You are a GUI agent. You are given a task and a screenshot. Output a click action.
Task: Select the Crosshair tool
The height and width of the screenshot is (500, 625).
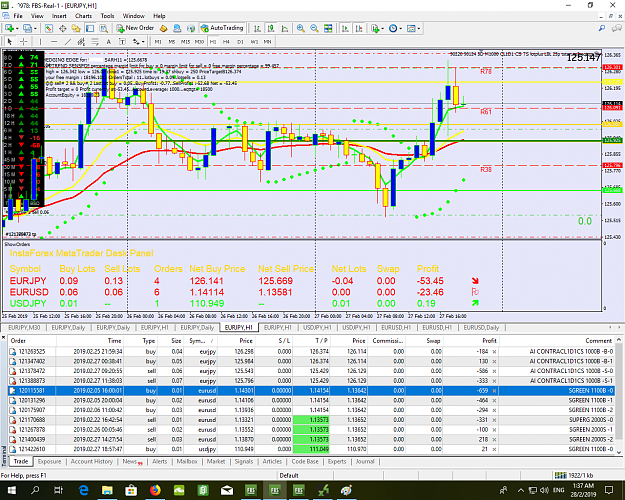24,41
